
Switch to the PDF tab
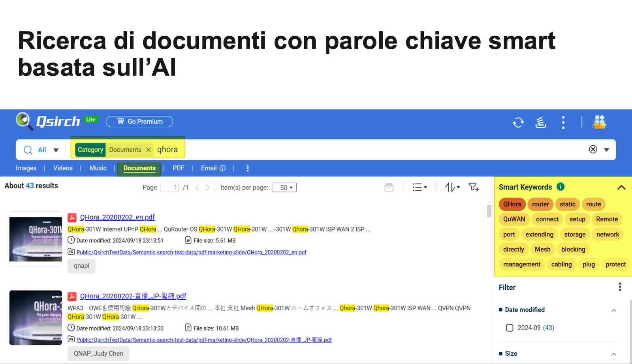(x=178, y=168)
